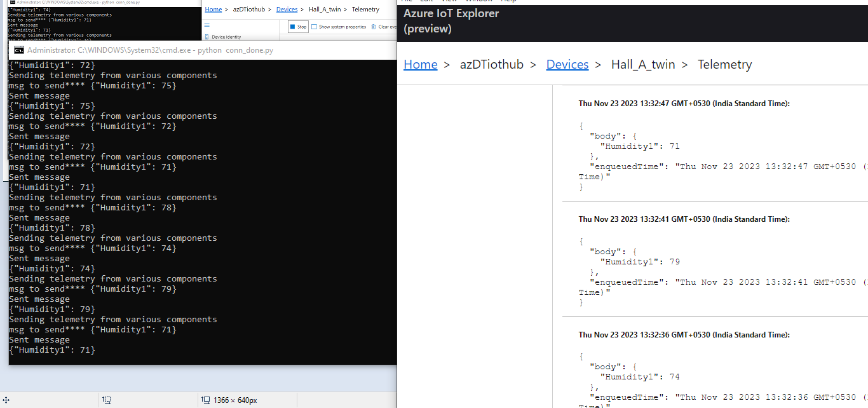Click the cursor position crosshair icon in status bar
The image size is (868, 408).
[6, 400]
